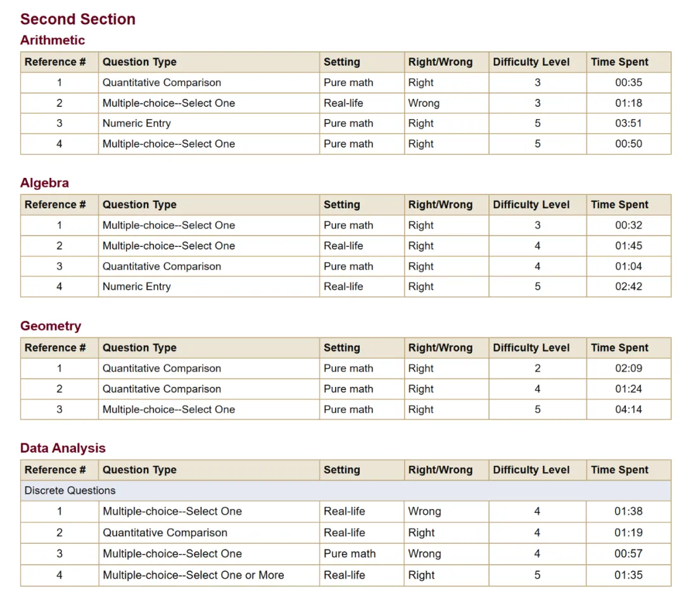
Task: Click Difficulty Level header in Algebra table
Action: pos(531,205)
